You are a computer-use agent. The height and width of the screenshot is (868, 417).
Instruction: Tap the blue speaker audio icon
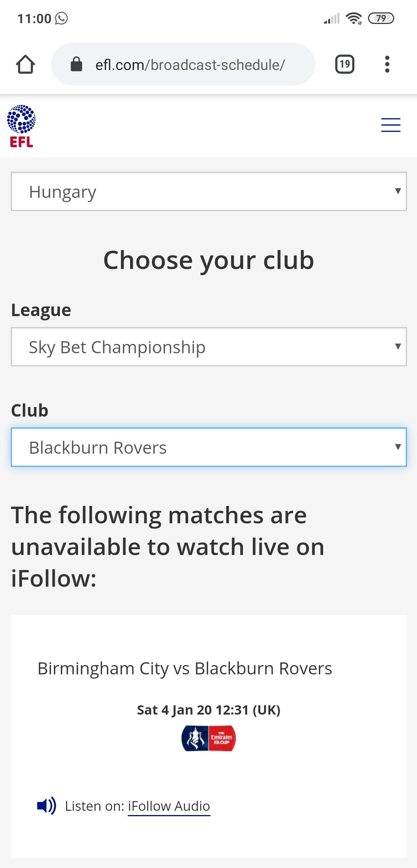click(47, 806)
